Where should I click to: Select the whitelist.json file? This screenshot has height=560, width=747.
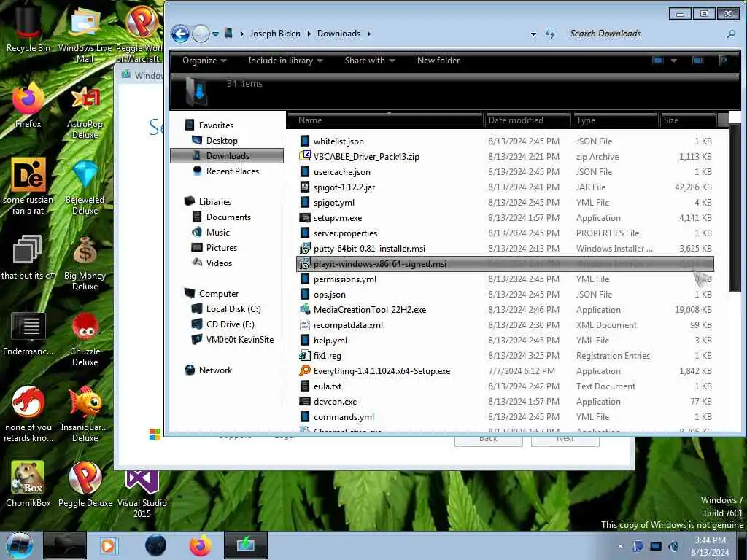click(505, 141)
